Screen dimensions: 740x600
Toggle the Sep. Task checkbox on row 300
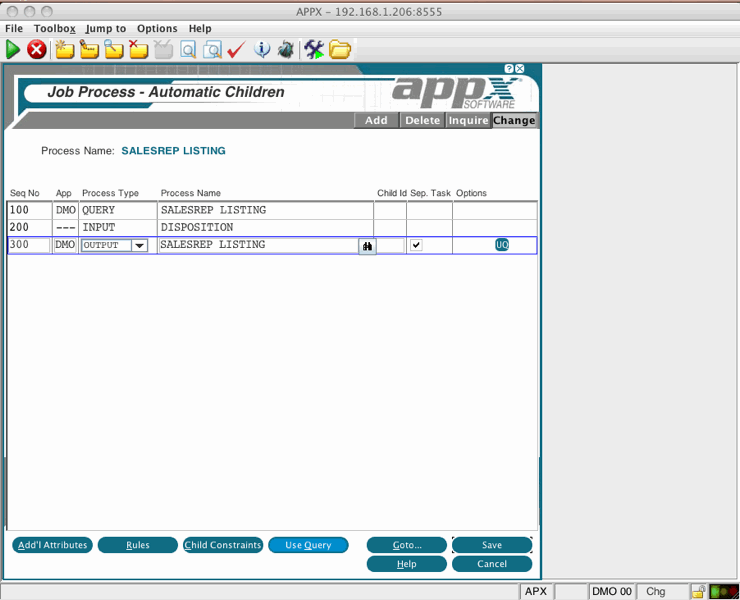coord(416,245)
